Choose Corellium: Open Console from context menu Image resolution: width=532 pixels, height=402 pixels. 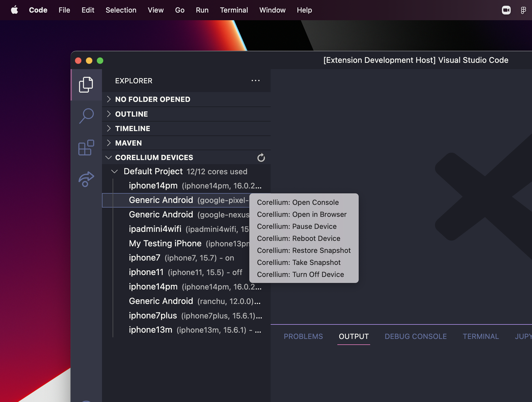click(298, 202)
